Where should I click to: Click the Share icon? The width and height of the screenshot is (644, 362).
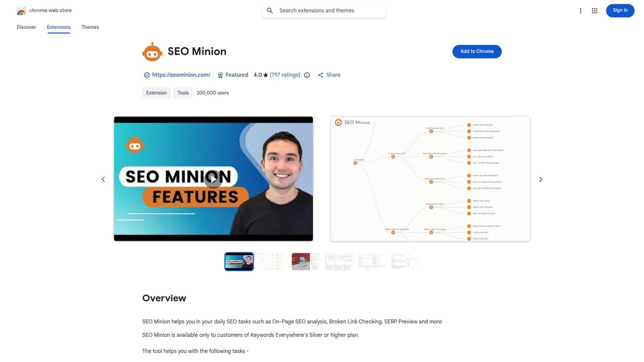point(320,75)
